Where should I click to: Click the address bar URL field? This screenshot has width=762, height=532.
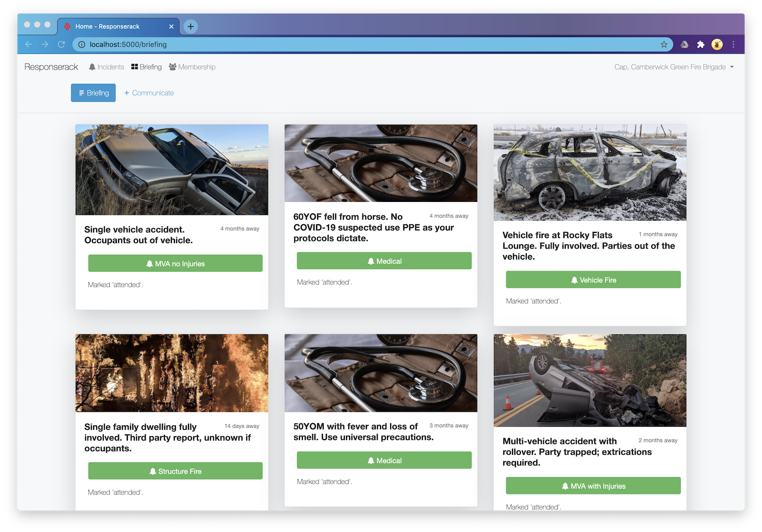(x=333, y=44)
